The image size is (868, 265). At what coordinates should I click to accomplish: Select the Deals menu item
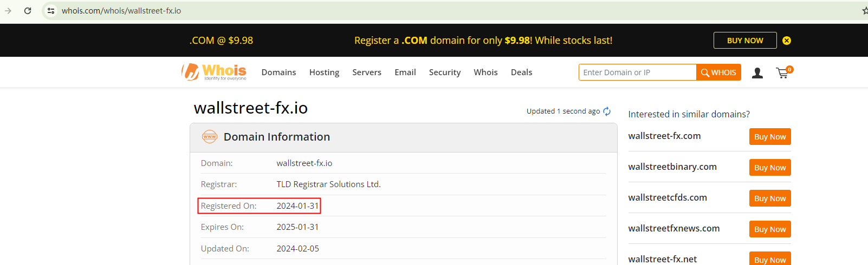(521, 72)
